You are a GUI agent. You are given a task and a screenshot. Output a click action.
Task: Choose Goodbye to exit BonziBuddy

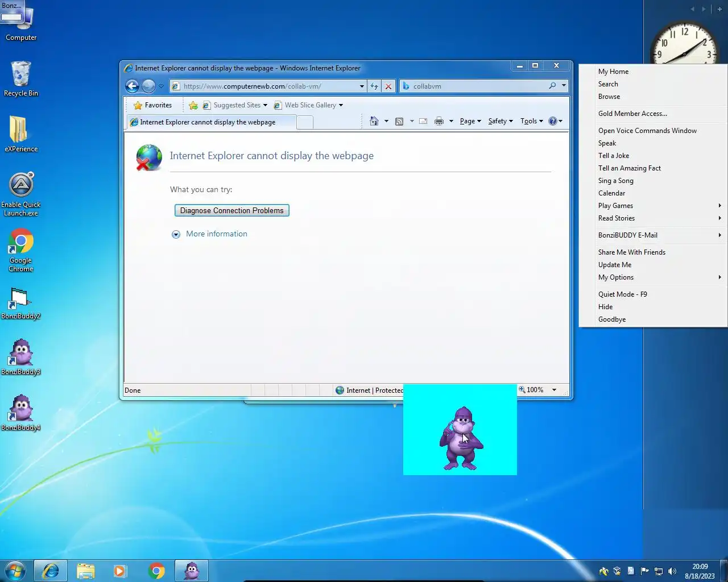653,319
